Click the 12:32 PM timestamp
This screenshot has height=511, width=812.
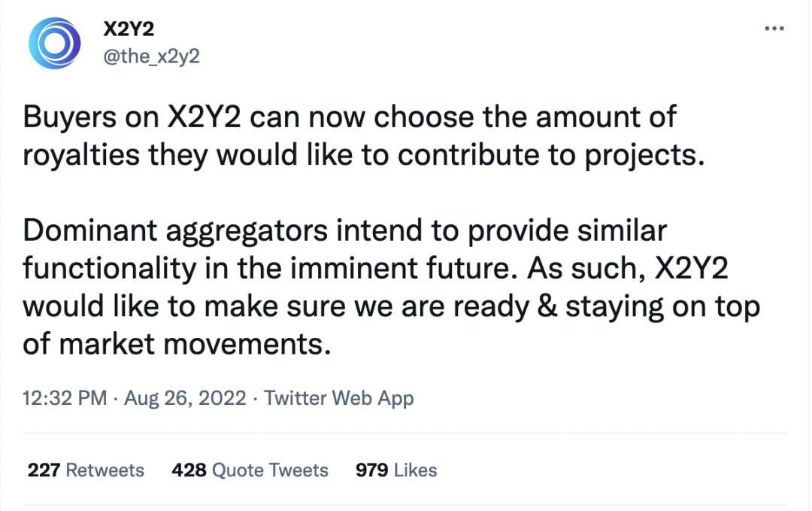(66, 397)
